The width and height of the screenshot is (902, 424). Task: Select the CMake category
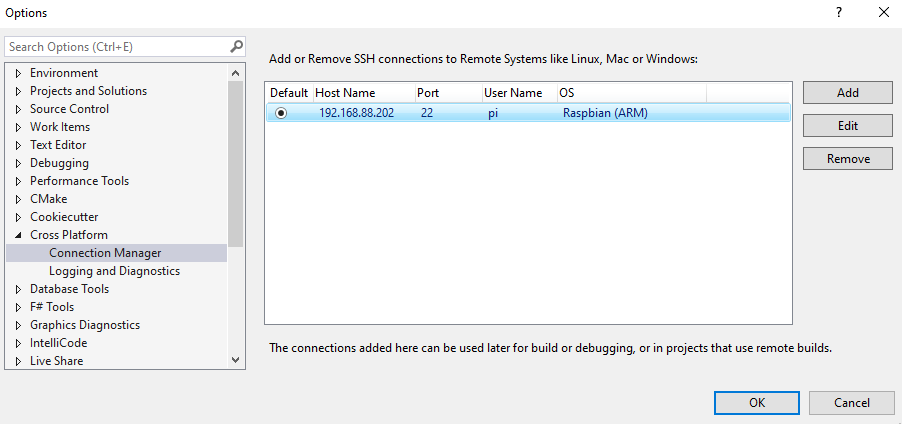(48, 199)
